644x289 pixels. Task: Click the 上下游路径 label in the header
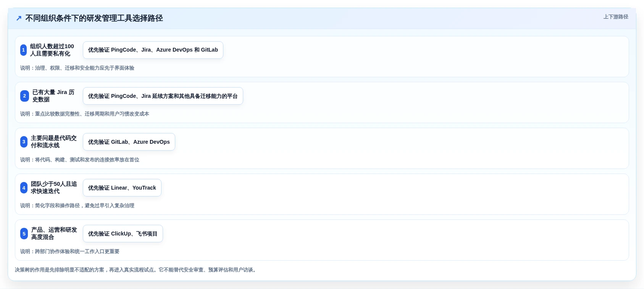pos(615,17)
